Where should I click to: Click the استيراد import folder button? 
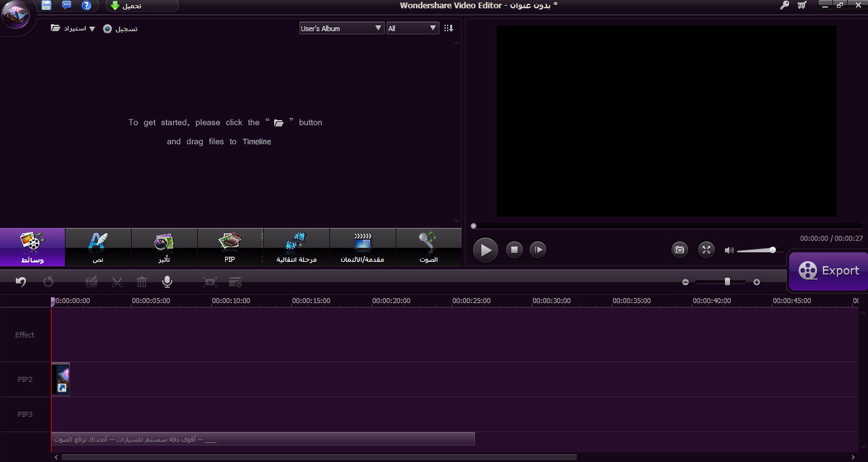[68, 29]
